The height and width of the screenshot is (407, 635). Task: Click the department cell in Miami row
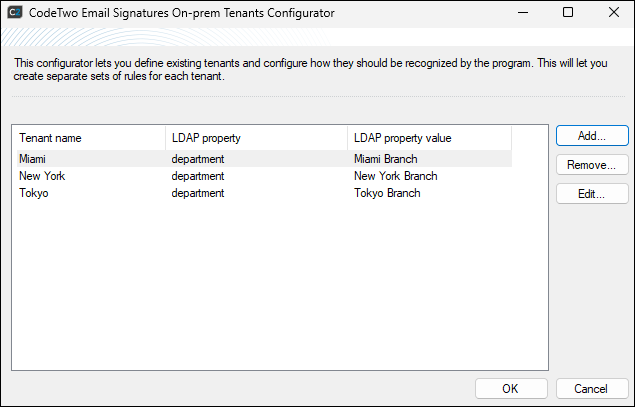[x=197, y=158]
